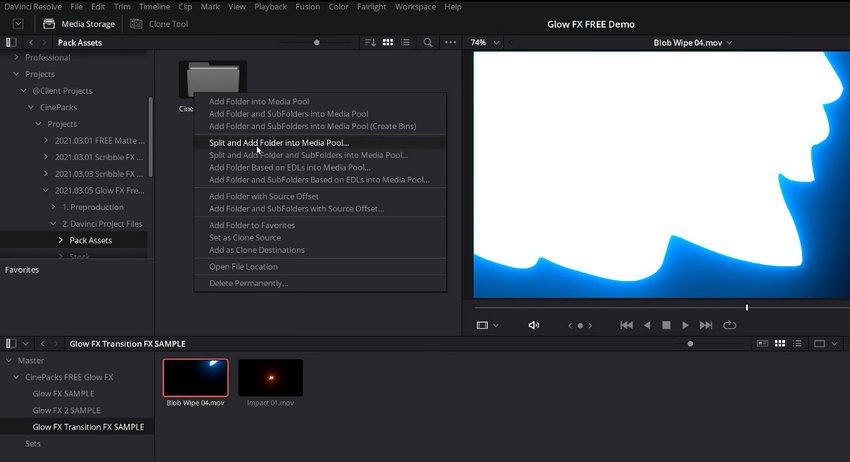Screen dimensions: 850x462
Task: Collapse the Projects tree folder
Action: pos(16,74)
